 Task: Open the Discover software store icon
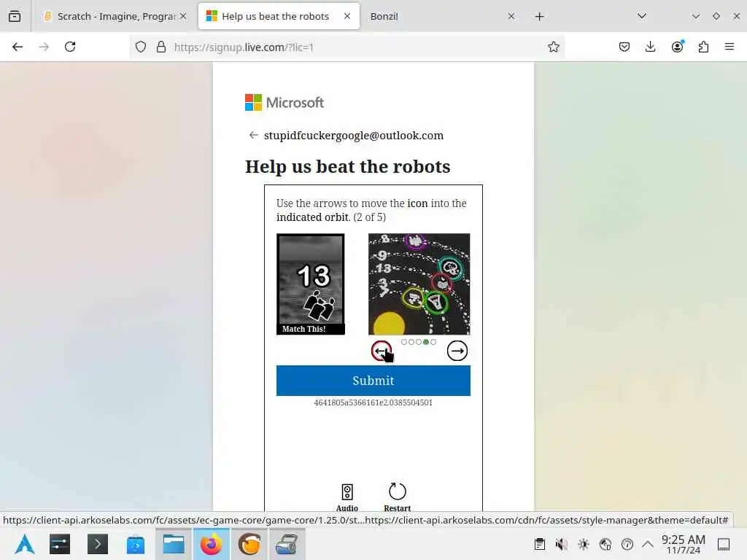click(x=135, y=544)
